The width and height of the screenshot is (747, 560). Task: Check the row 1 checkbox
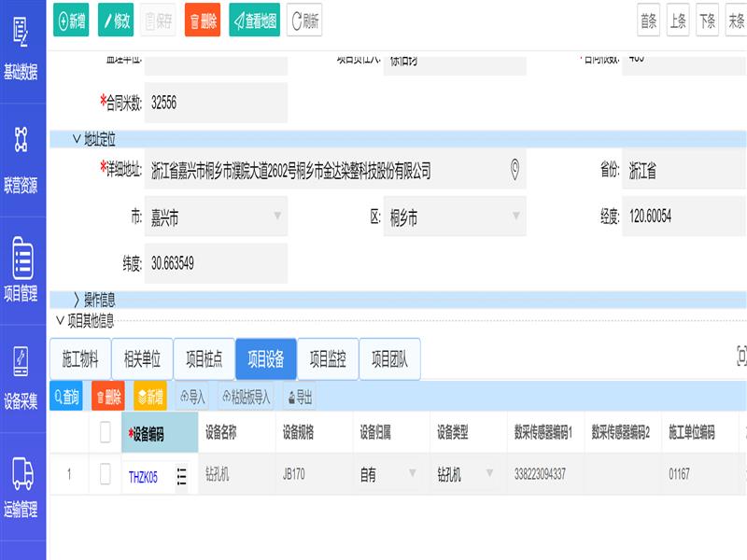(106, 475)
